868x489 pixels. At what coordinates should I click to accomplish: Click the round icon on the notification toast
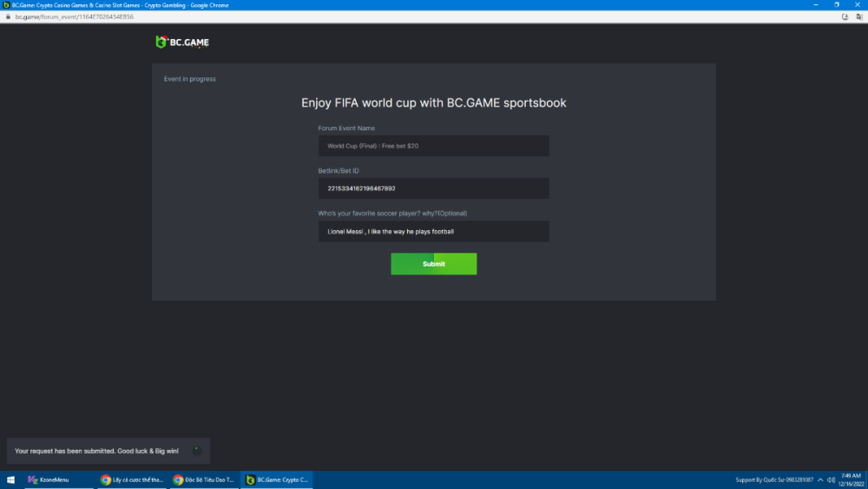point(197,450)
